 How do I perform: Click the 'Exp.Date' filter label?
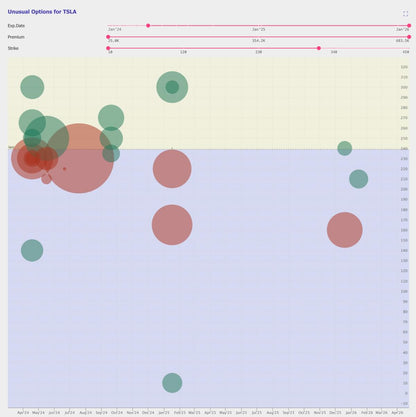pos(16,26)
